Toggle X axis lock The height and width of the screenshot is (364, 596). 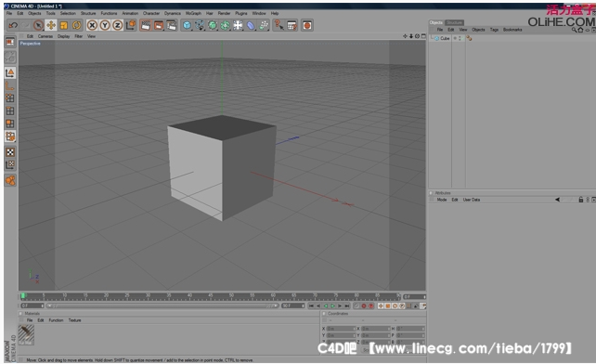pyautogui.click(x=92, y=25)
